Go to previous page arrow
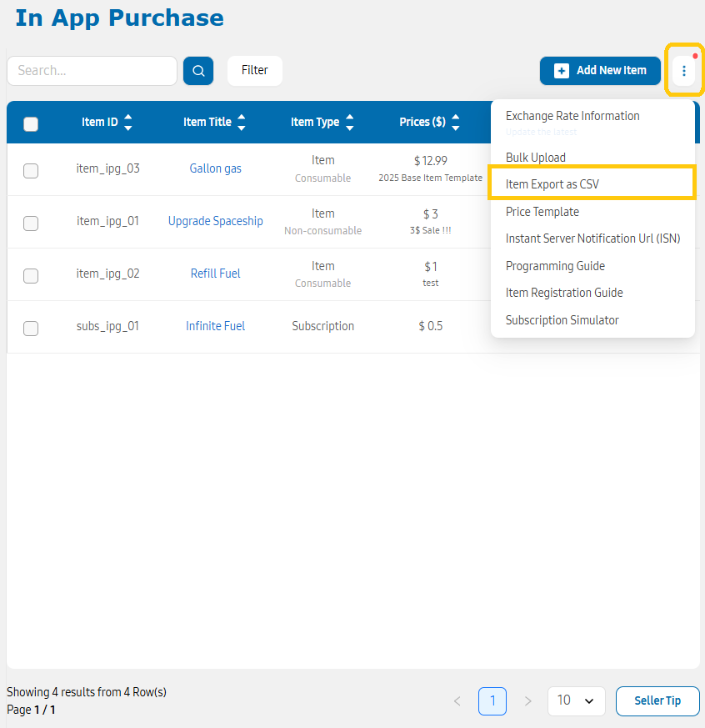 (457, 701)
